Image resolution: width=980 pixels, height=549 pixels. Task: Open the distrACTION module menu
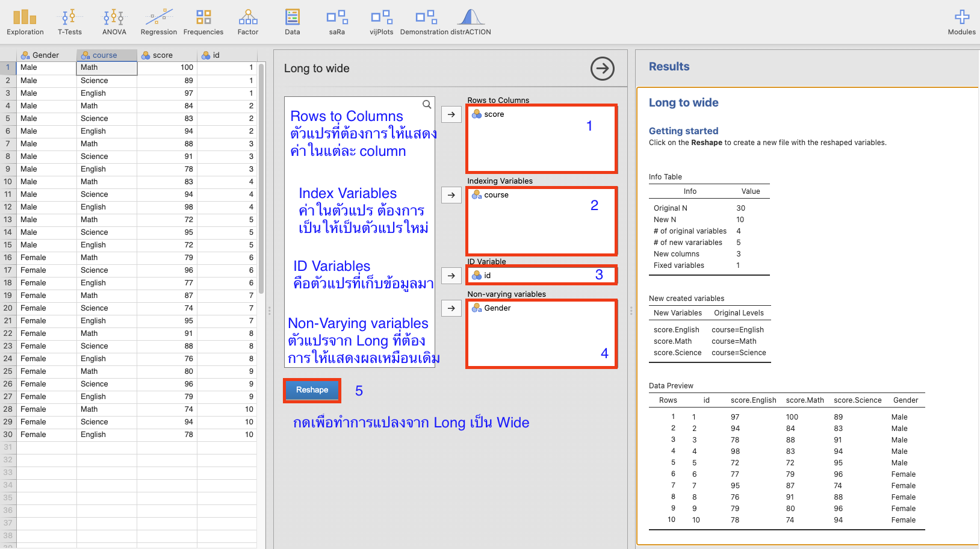[445, 22]
